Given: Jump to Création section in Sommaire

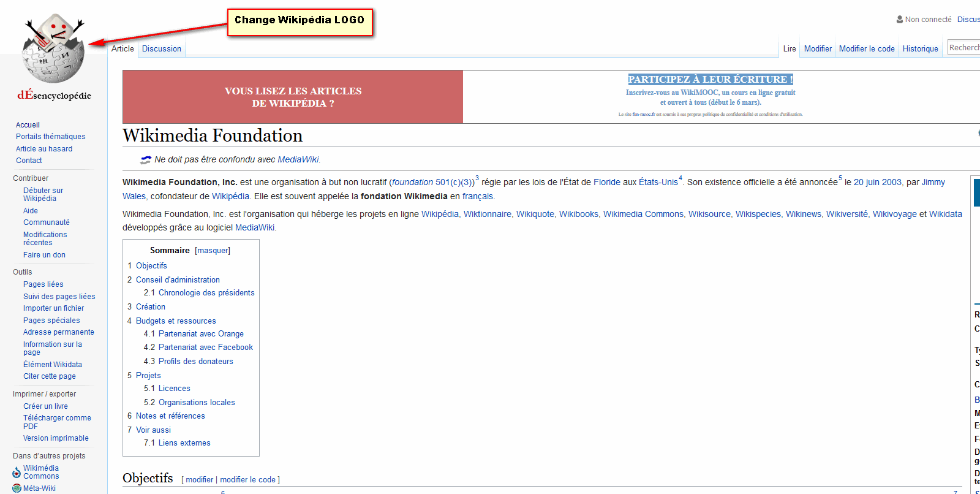Looking at the screenshot, I should pos(151,307).
